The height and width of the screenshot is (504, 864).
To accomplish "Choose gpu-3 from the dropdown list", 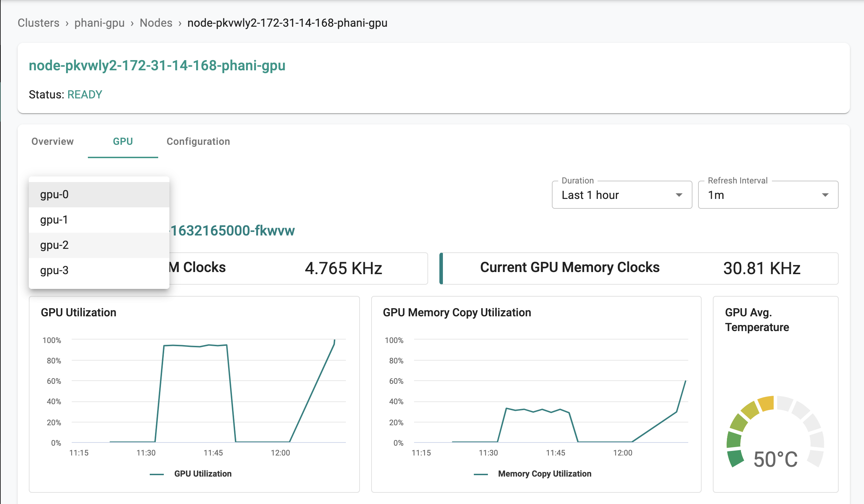I will click(99, 271).
